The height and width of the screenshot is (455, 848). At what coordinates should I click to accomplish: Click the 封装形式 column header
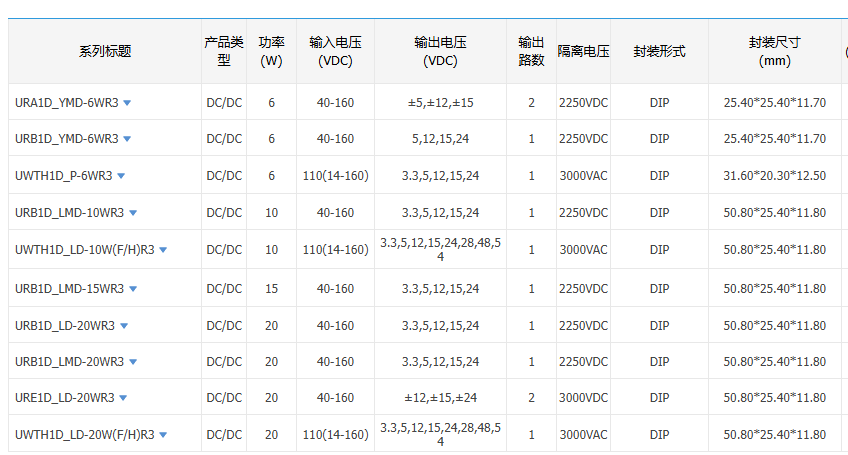[659, 52]
